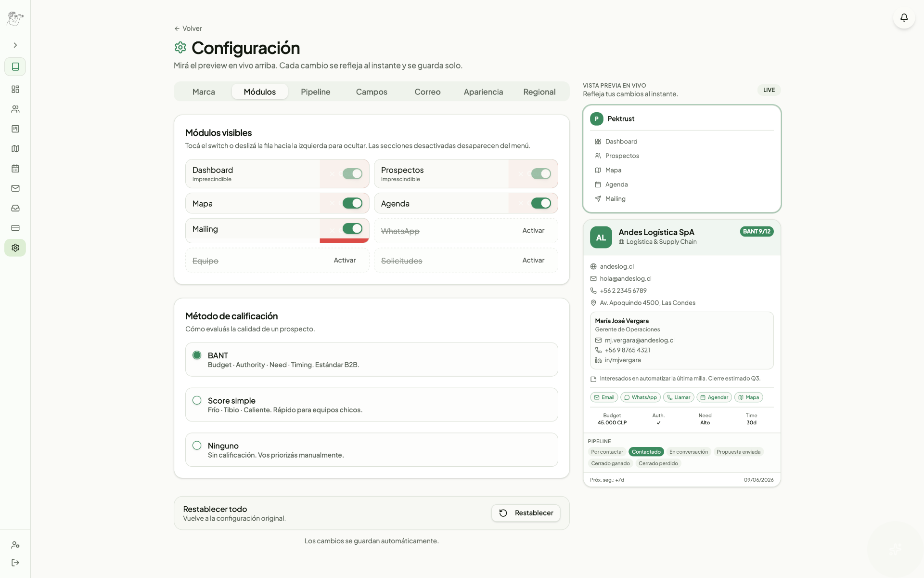Viewport: 924px width, 578px height.
Task: Select the settings gear icon in sidebar
Action: (15, 248)
